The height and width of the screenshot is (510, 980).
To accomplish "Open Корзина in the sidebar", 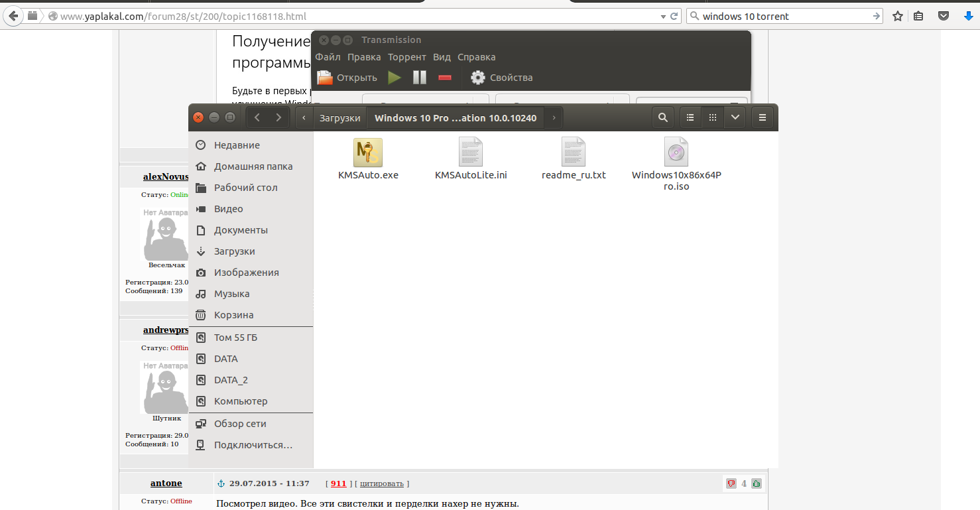I will point(251,315).
